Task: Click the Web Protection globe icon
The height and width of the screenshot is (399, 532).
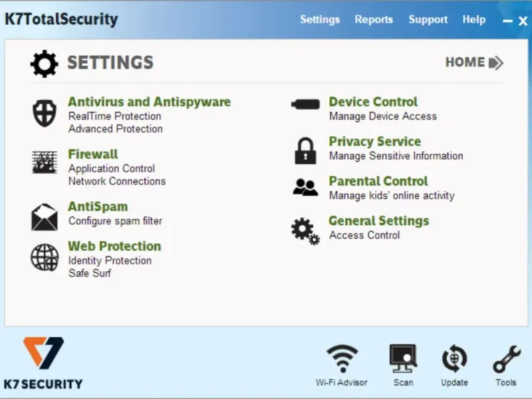Action: point(45,257)
